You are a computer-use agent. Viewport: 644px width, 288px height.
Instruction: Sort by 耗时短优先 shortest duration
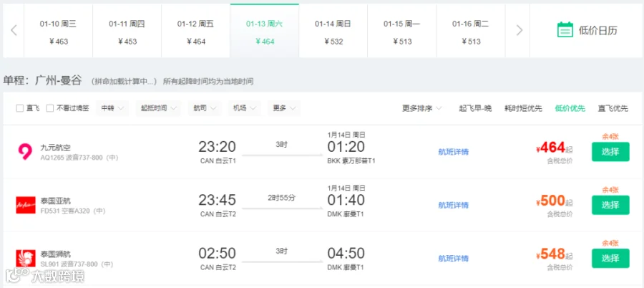click(523, 109)
